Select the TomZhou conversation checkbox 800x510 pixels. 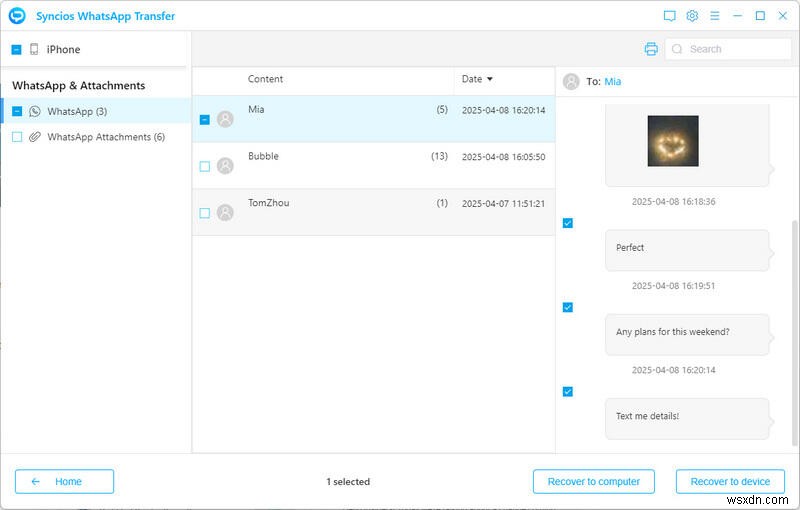(x=205, y=213)
